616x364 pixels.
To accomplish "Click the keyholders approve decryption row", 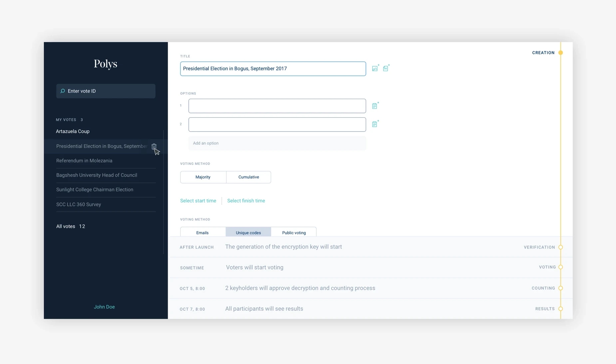I will click(371, 288).
